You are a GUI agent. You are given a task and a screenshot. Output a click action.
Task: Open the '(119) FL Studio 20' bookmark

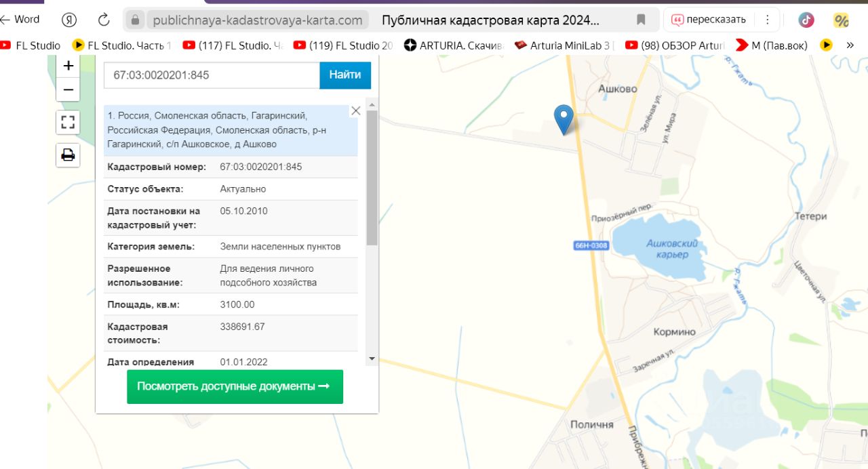[x=343, y=45]
